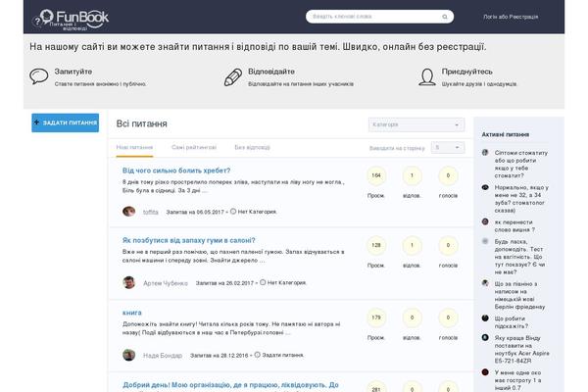This screenshot has height=392, width=588.
Task: Open active question Будь ласка, допоможіть. Тест на вагітність
Action: coord(519,257)
